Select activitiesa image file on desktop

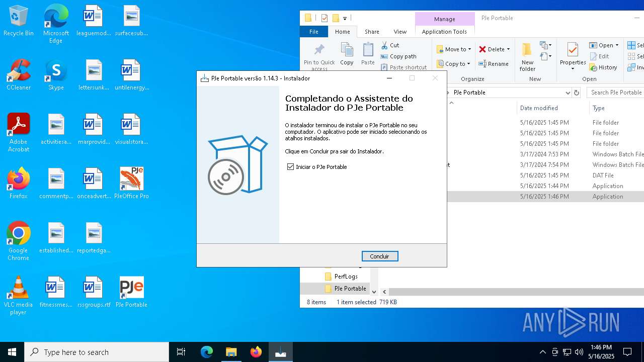click(x=56, y=129)
